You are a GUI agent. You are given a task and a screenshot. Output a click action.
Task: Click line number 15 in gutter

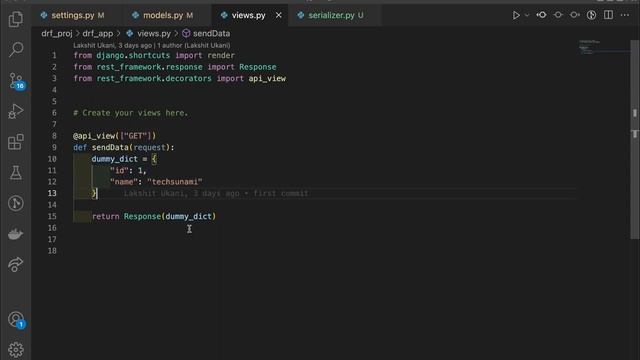tap(52, 216)
